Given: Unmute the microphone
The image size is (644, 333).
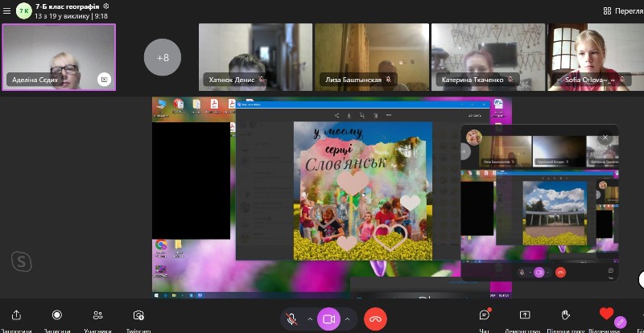Looking at the screenshot, I should click(x=292, y=319).
